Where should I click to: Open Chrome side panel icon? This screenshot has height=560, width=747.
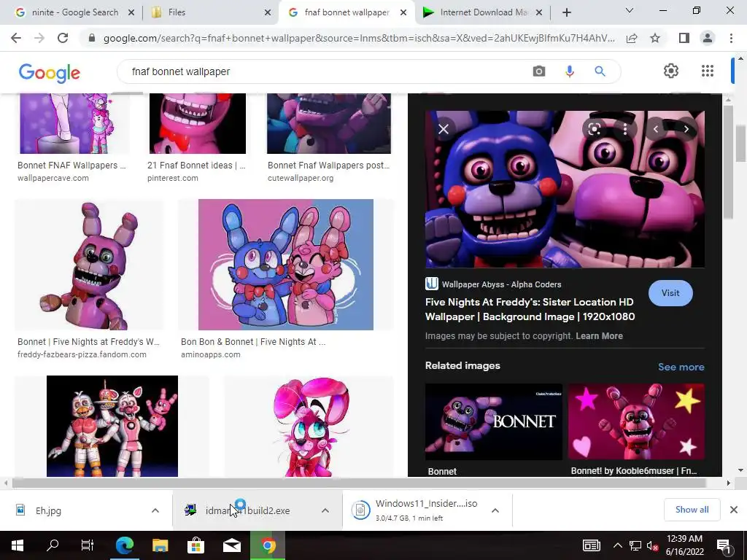pos(684,38)
